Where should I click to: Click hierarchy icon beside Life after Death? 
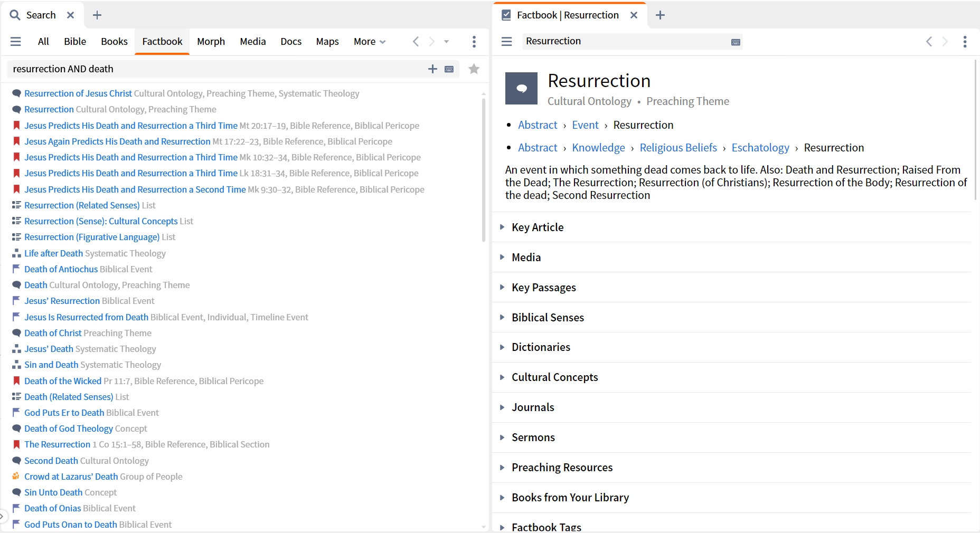(16, 253)
